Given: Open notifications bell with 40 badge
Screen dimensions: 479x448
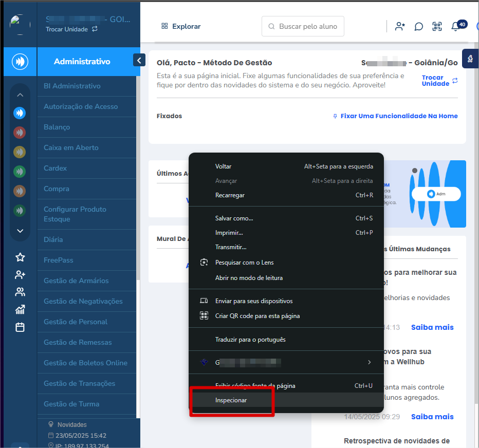Looking at the screenshot, I should coord(455,27).
